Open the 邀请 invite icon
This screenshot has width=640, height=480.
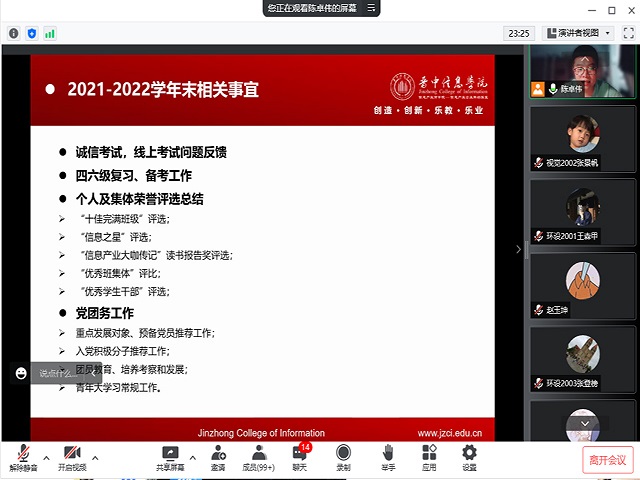(x=218, y=458)
